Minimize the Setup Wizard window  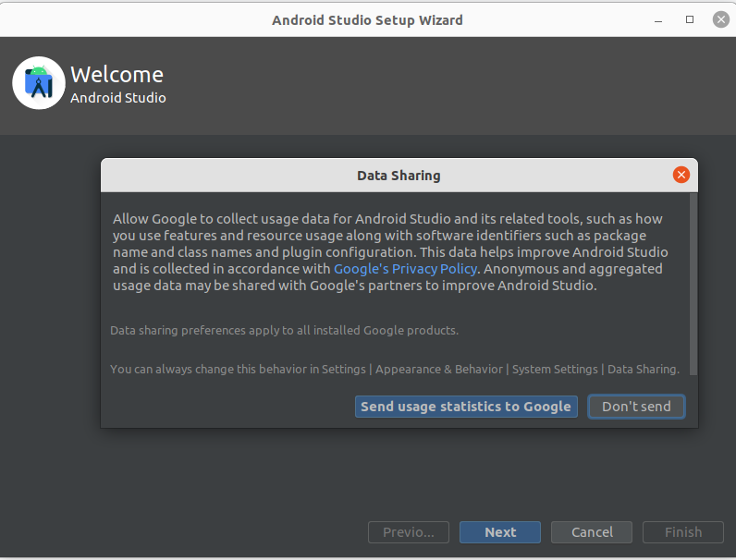point(660,19)
